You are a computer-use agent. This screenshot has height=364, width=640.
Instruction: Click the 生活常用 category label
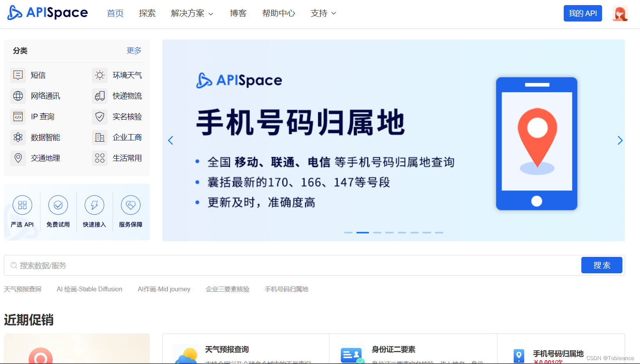click(x=128, y=158)
